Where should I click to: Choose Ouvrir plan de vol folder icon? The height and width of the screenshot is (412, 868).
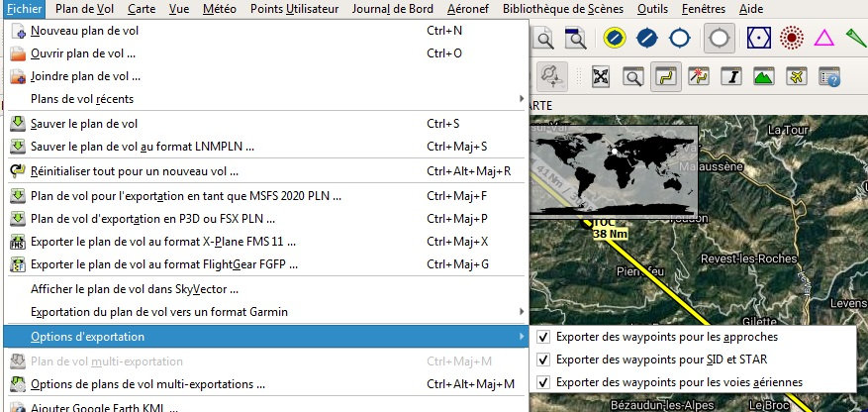18,53
